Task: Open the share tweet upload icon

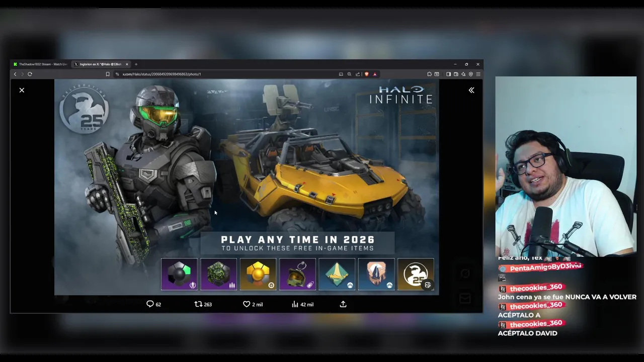Action: 343,304
